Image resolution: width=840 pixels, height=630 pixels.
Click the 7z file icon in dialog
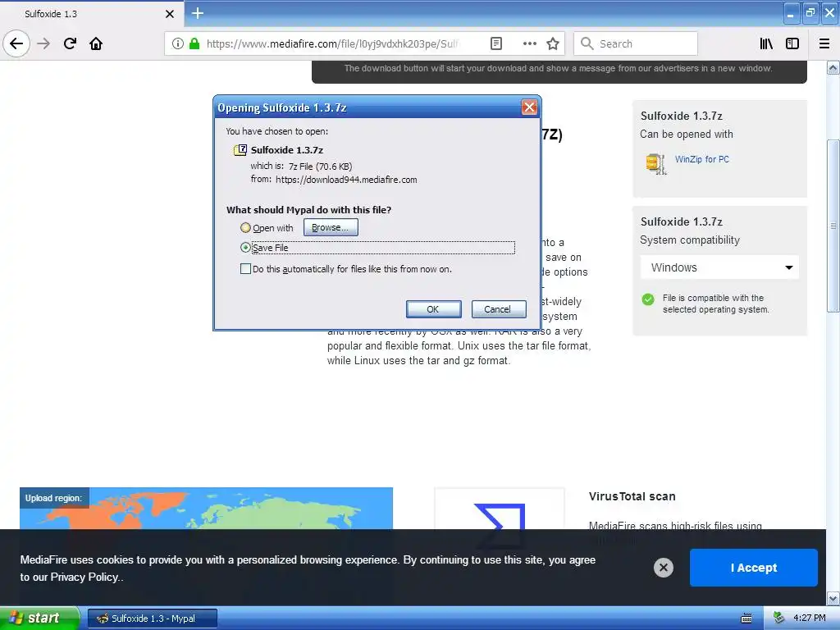[x=240, y=150]
